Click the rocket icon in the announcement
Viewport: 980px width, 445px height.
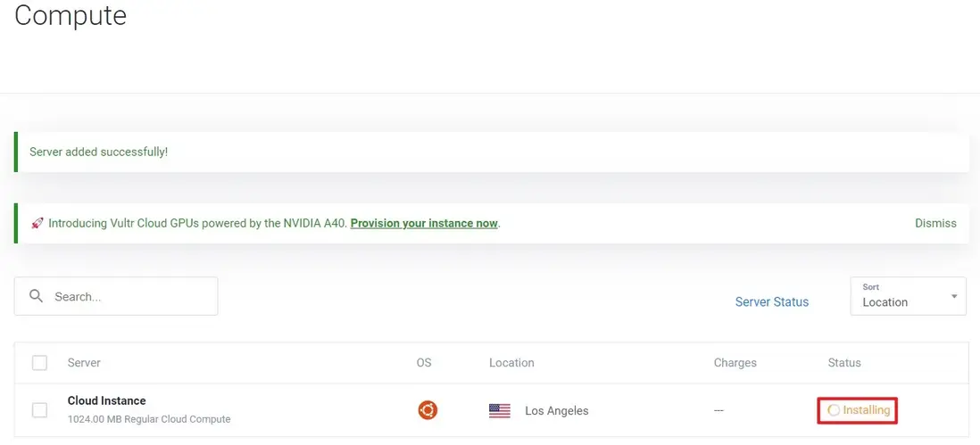(x=37, y=223)
